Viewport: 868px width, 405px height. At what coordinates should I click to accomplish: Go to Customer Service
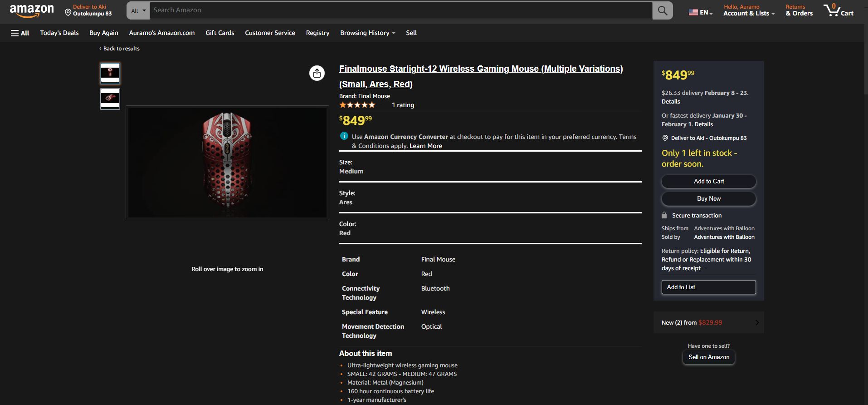[270, 33]
